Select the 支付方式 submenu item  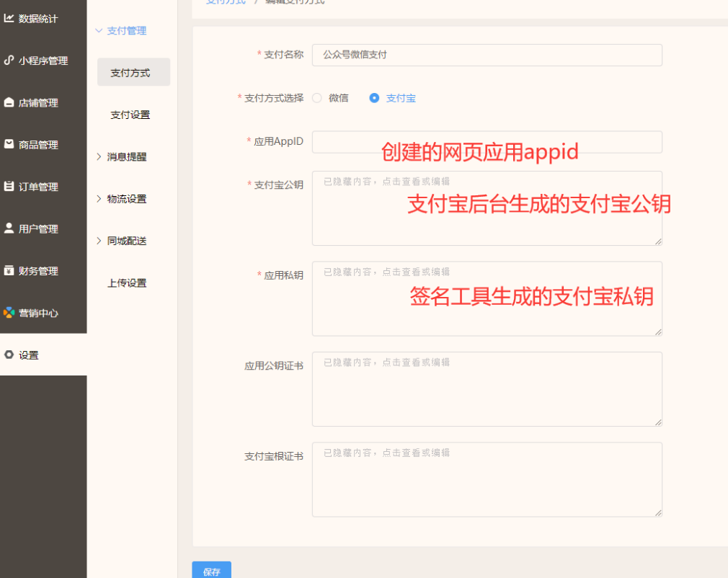(130, 73)
